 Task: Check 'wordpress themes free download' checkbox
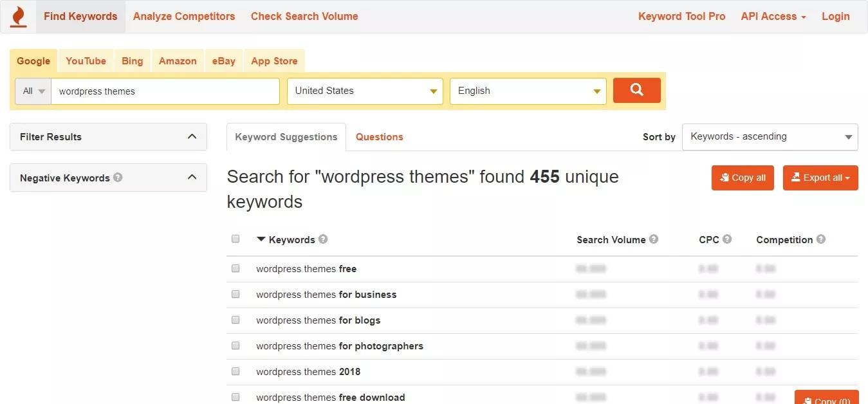click(x=235, y=397)
